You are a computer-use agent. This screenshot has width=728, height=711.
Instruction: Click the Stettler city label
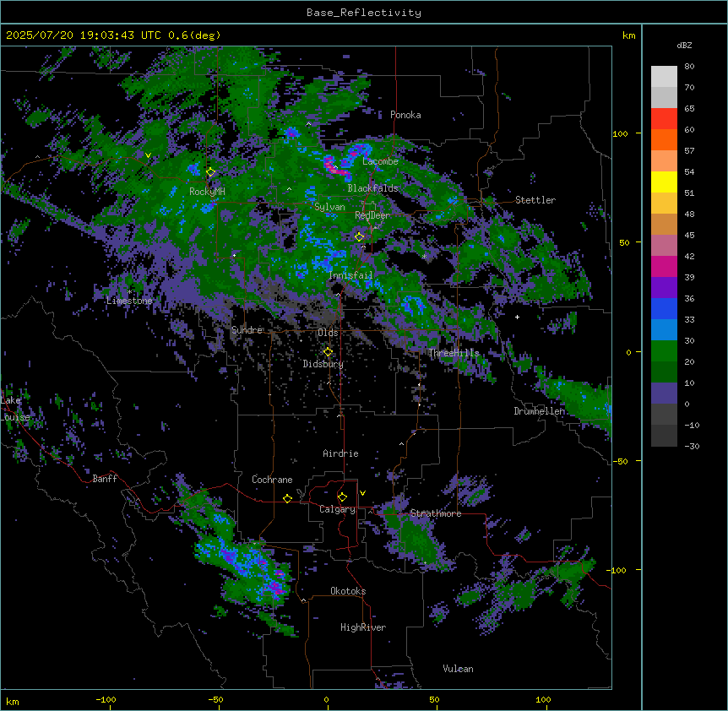click(x=535, y=200)
